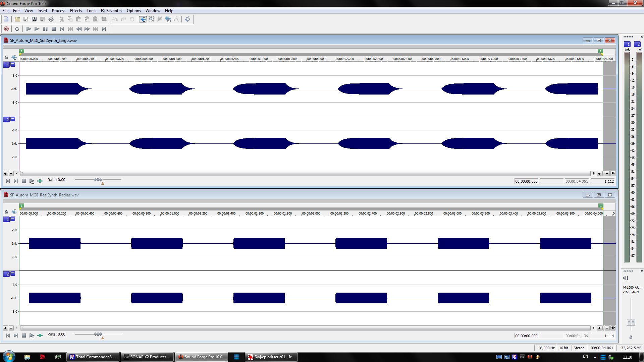The width and height of the screenshot is (644, 362).
Task: Click Stop button in Radias window transport
Action: point(24,336)
